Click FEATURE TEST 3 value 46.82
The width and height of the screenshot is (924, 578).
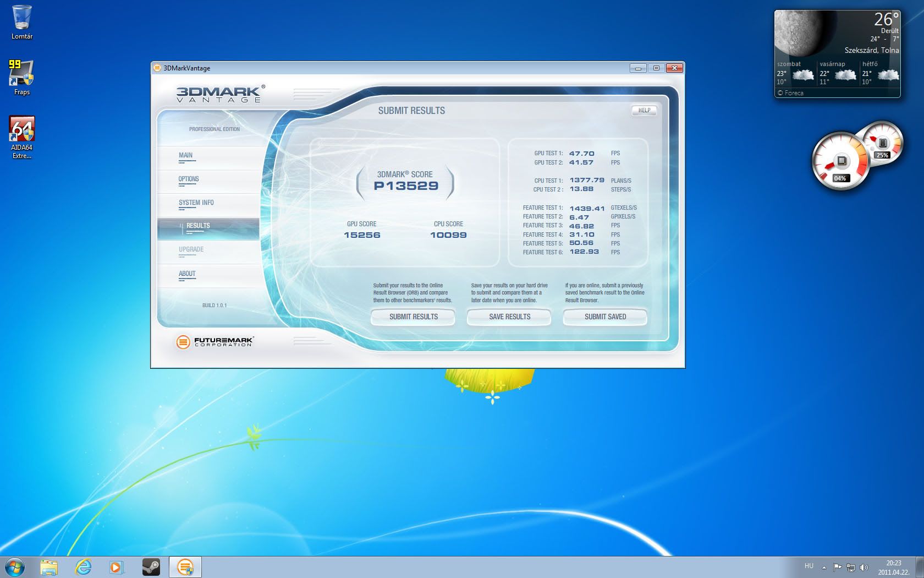click(x=581, y=226)
